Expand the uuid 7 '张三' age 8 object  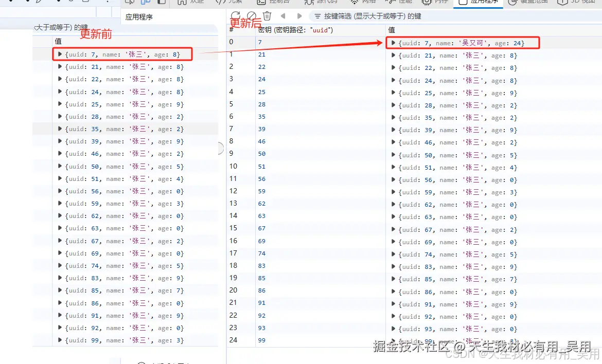pyautogui.click(x=60, y=54)
